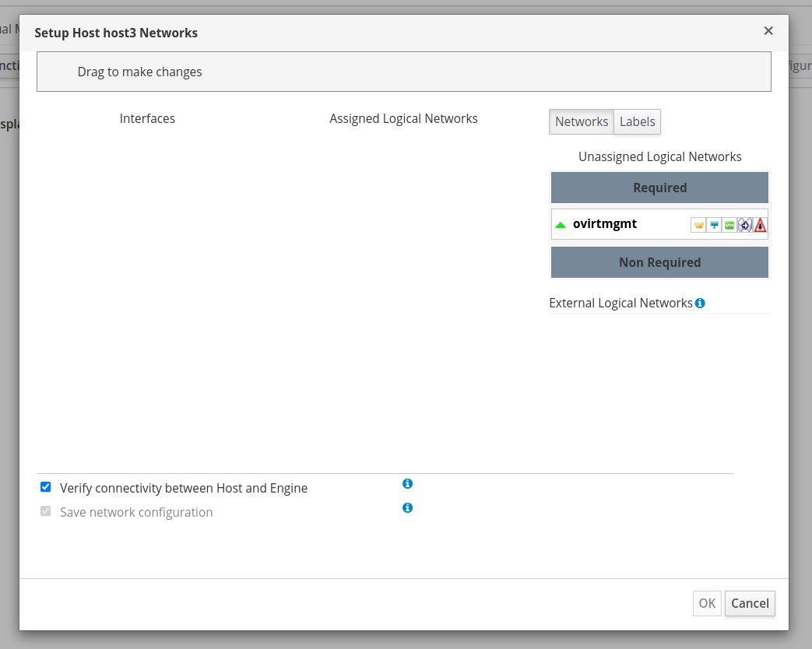The image size is (812, 649).
Task: Click the red warning triangle icon on ovirtmgmt
Action: tap(761, 225)
